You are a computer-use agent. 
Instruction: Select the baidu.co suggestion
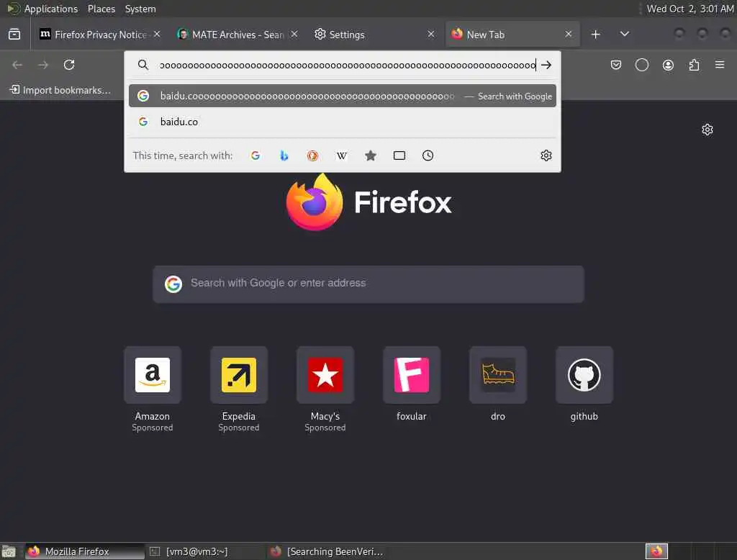coord(342,122)
